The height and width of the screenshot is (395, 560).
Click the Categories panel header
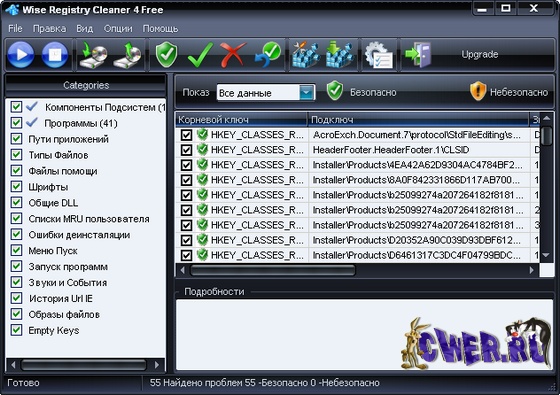pyautogui.click(x=86, y=85)
